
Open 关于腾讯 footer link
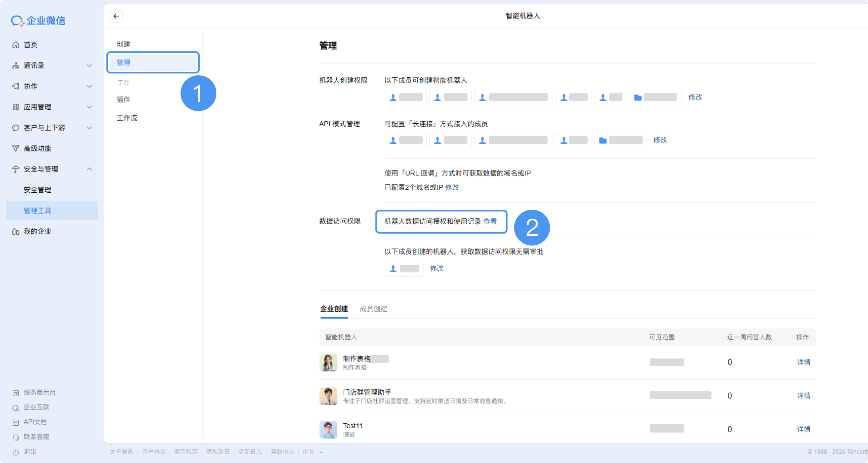[x=121, y=452]
